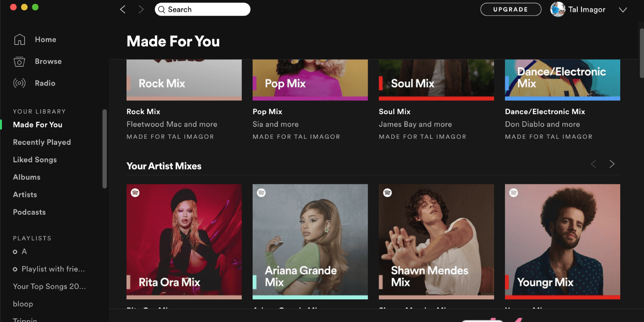Click the UPGRADE button
Viewport: 644px width, 322px height.
[511, 9]
